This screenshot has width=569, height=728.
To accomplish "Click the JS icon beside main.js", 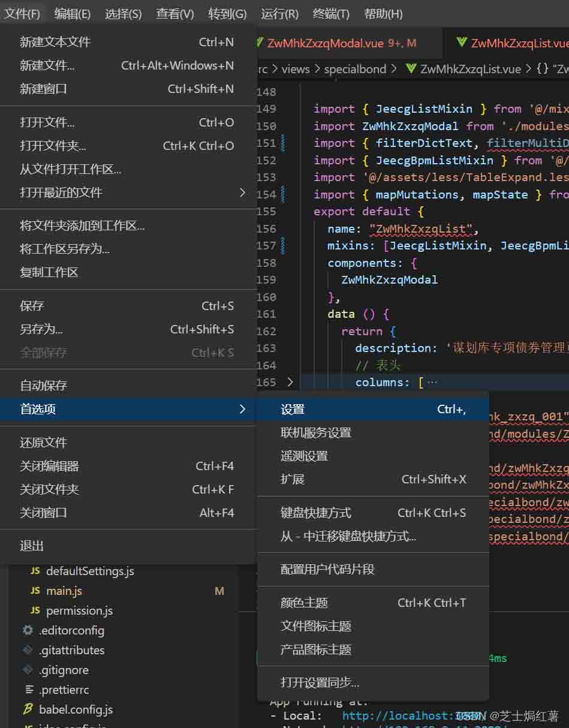I will (35, 591).
